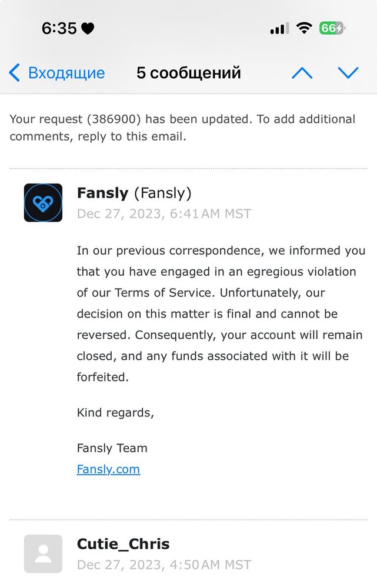This screenshot has width=377, height=588.
Task: Tap the request 386900 updated notice
Action: [x=182, y=128]
